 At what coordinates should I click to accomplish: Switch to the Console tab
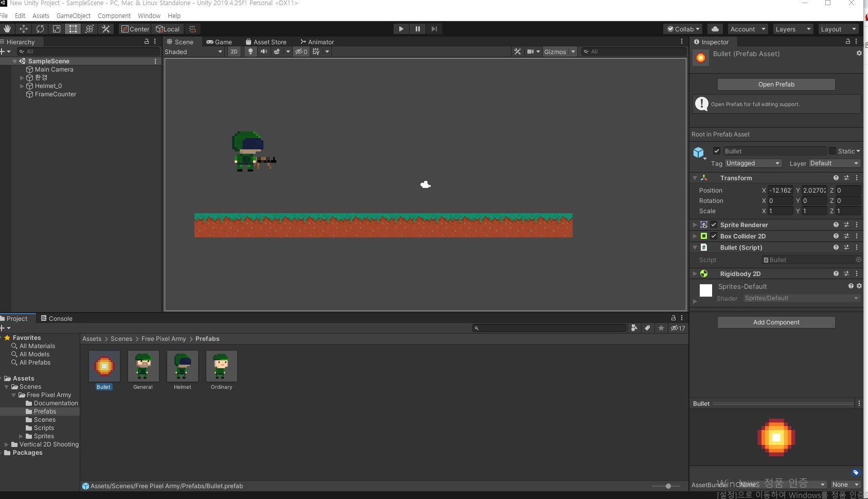[57, 318]
